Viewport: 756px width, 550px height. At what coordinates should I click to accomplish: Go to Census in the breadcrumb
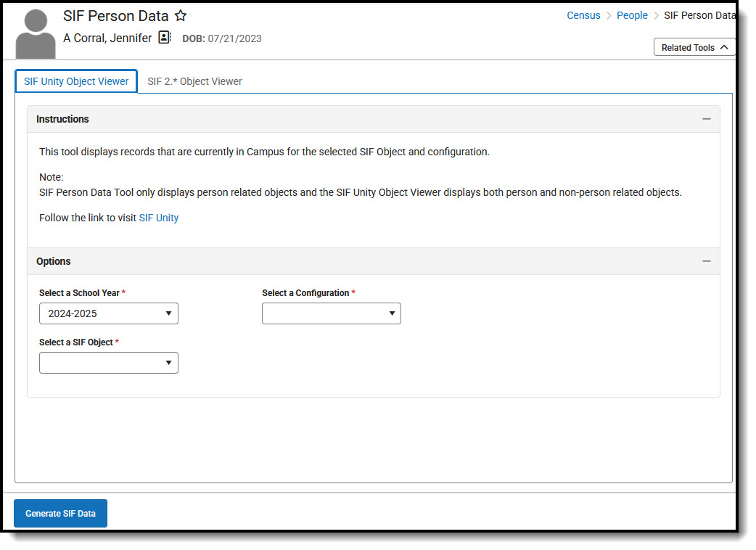583,15
